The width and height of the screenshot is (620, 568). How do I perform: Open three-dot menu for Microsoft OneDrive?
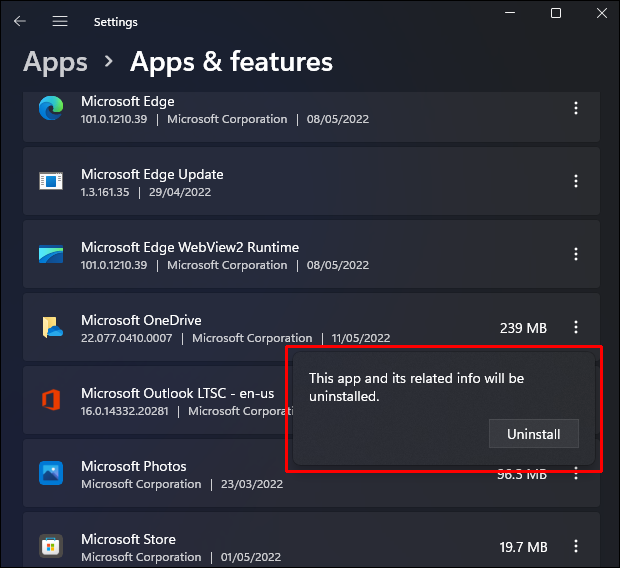point(576,327)
